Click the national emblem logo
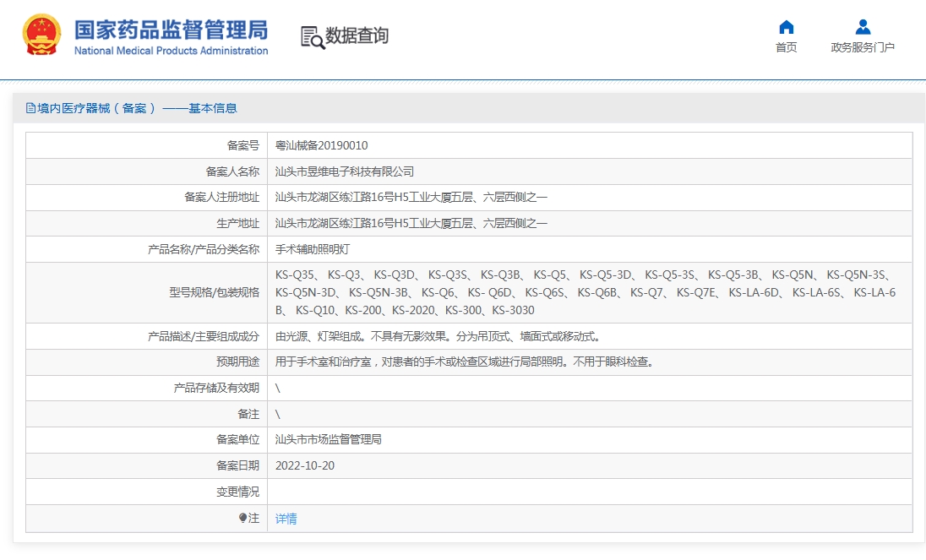Screen dimensions: 926x560 42,35
